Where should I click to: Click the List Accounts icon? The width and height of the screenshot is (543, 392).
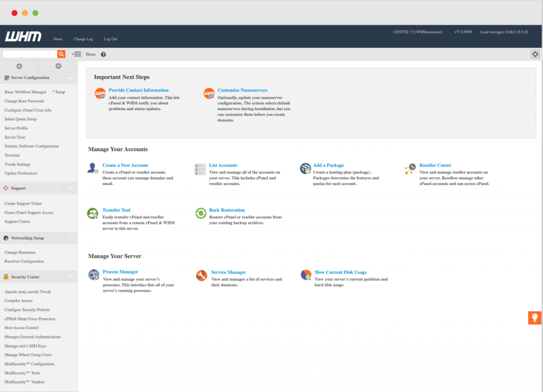199,168
